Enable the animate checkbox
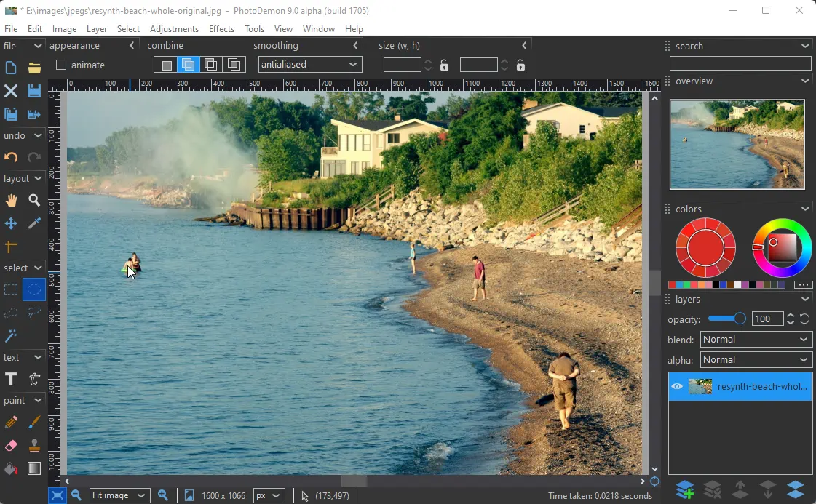Screen dimensions: 816x504 [x=61, y=65]
